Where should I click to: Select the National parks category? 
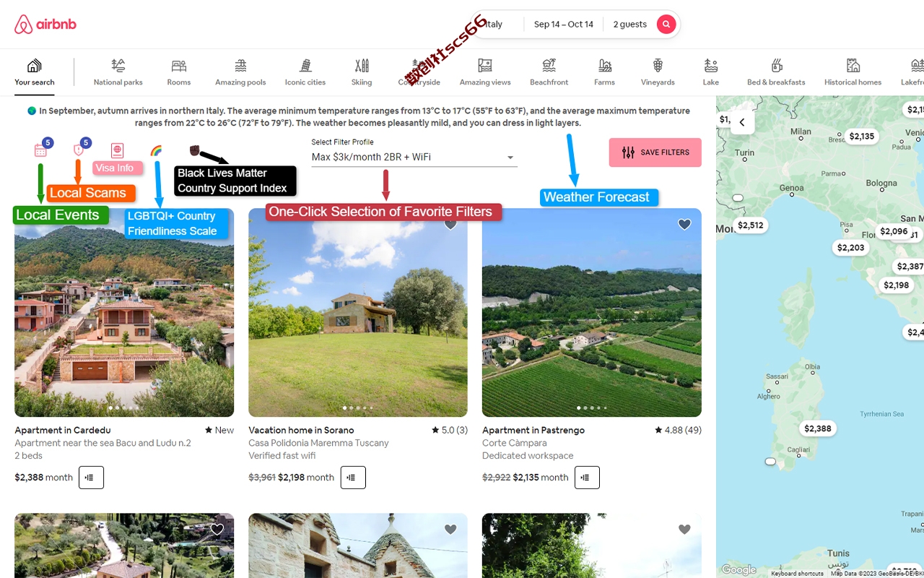118,72
